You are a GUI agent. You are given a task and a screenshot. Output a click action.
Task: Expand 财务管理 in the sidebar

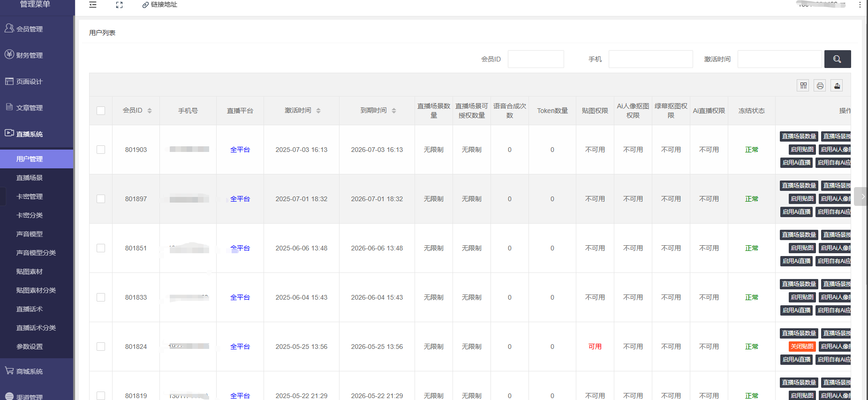coord(37,55)
